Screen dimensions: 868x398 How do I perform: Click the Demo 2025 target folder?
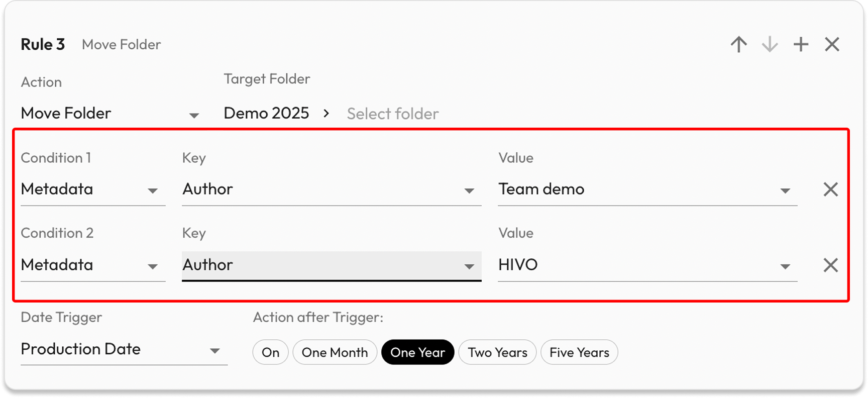point(266,114)
